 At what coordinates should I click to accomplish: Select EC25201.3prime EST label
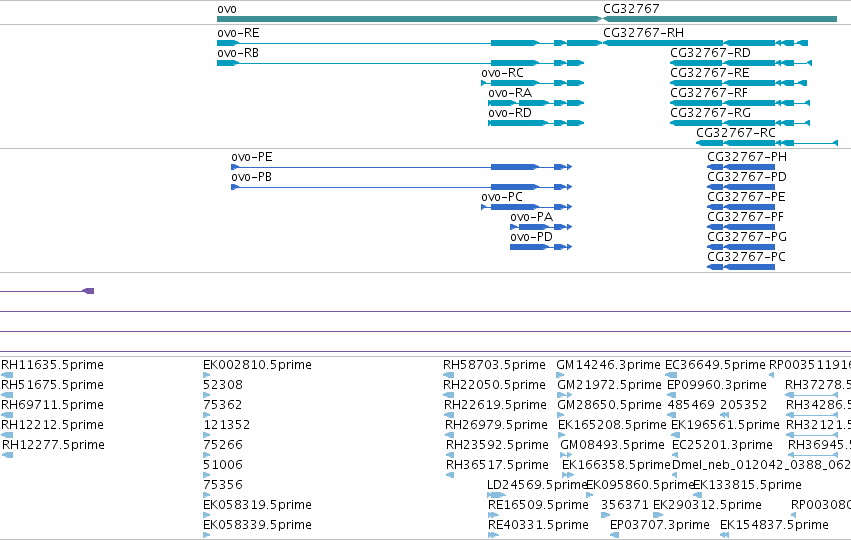[722, 446]
